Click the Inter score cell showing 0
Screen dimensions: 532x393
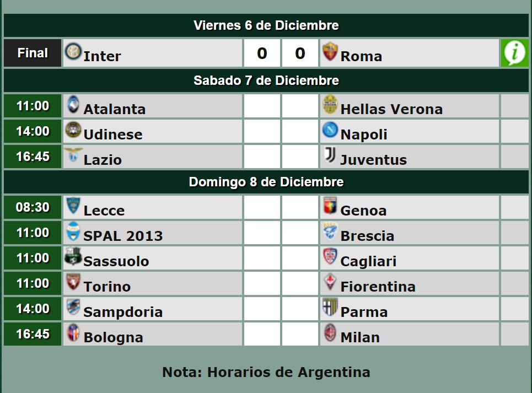[x=262, y=53]
